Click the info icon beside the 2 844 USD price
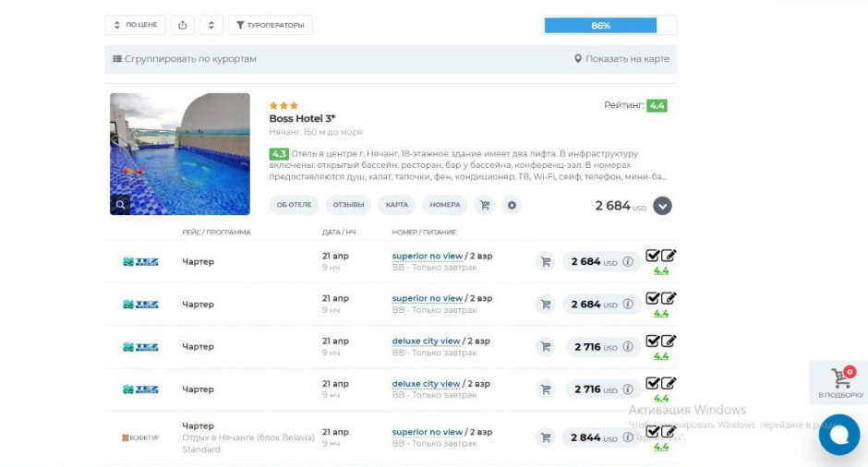This screenshot has width=868, height=467. point(628,437)
